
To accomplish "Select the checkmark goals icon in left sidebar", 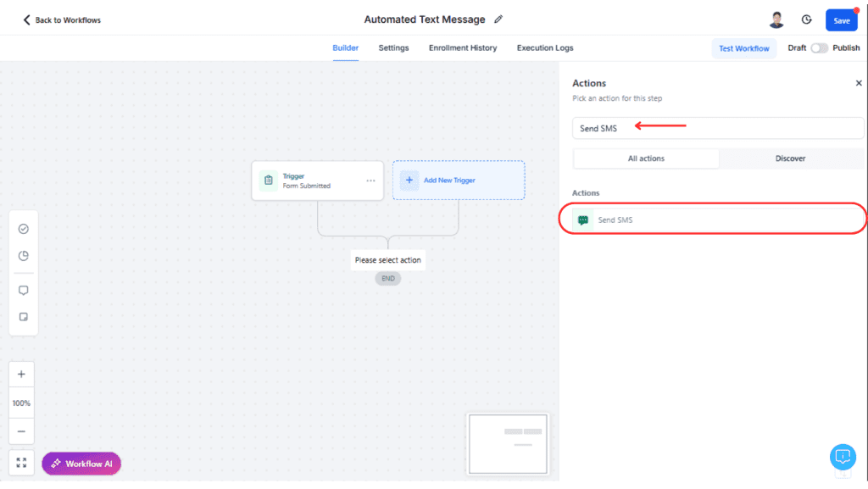I will coord(23,229).
